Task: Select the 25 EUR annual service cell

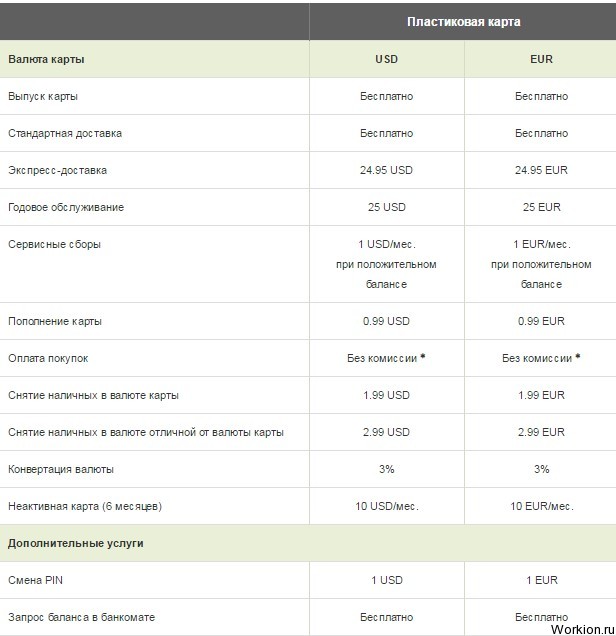Action: tap(541, 207)
